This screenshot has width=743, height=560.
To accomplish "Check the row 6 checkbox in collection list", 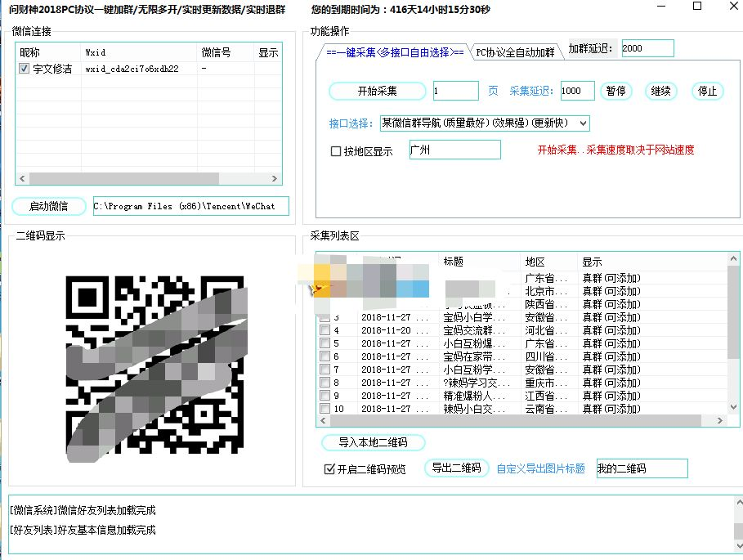I will (325, 356).
